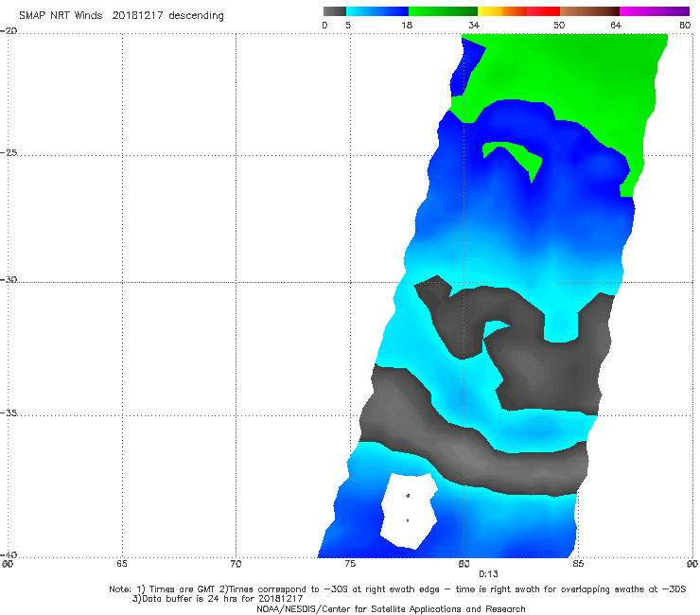Click the longitude axis label '75'
The height and width of the screenshot is (615, 700).
(350, 564)
